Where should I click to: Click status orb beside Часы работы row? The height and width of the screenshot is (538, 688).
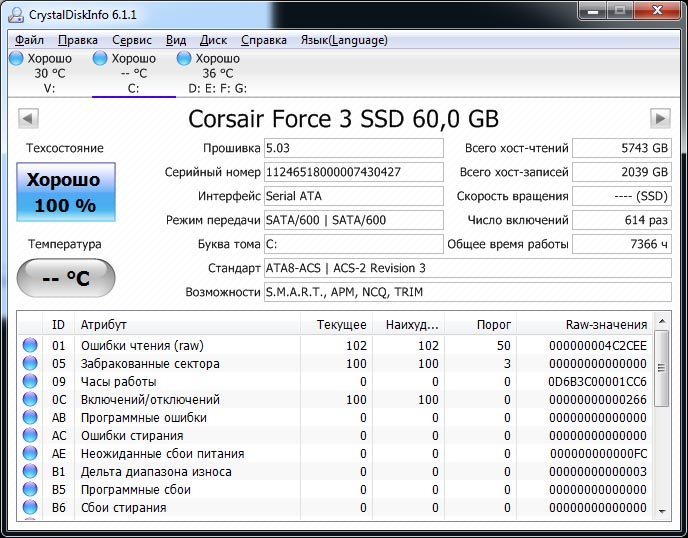(31, 382)
